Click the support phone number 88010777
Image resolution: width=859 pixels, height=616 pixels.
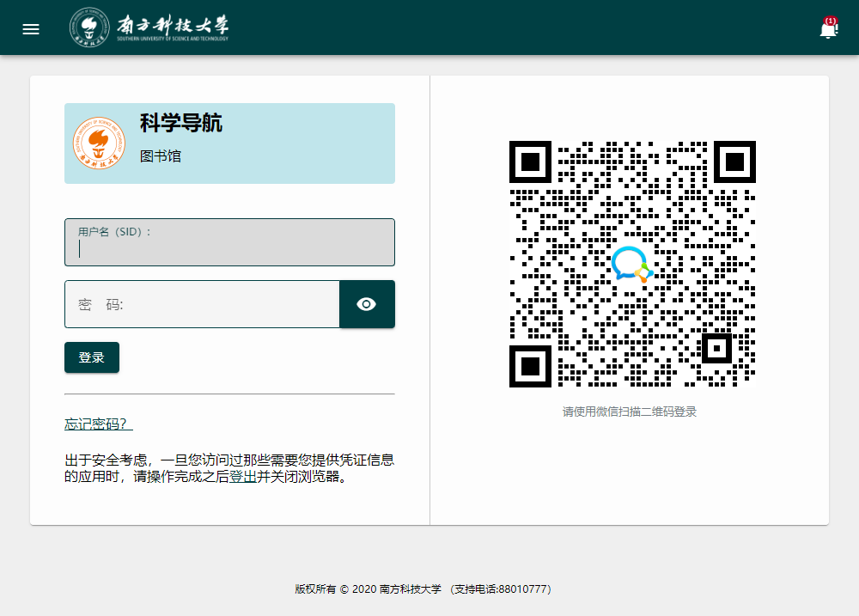522,589
